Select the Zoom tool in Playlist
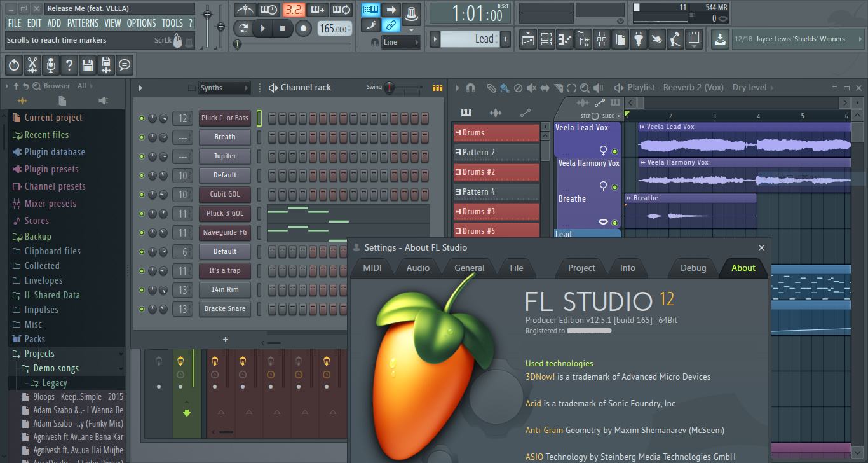The height and width of the screenshot is (463, 868). [x=585, y=88]
